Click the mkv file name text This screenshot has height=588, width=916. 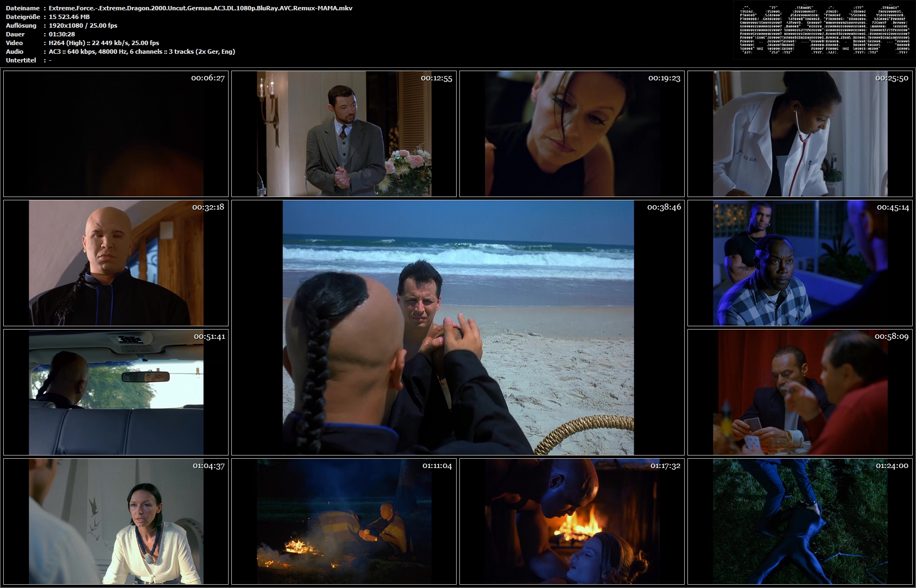click(x=200, y=8)
